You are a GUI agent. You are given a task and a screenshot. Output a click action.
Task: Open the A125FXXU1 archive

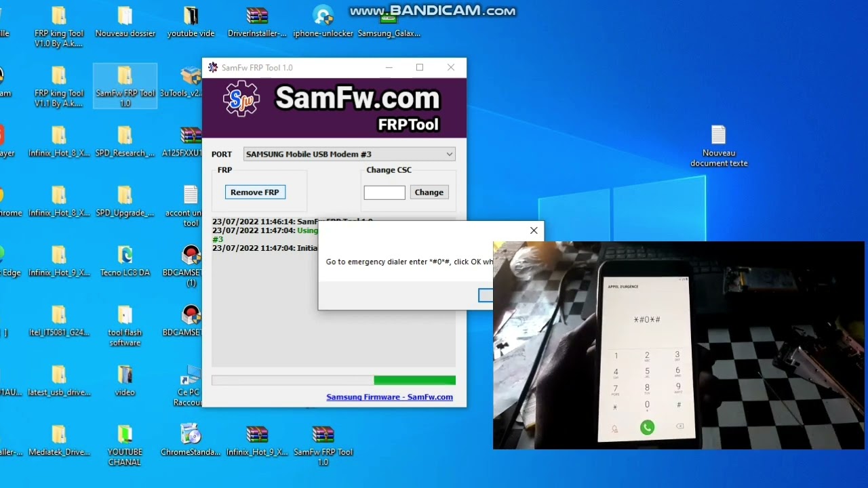[190, 142]
